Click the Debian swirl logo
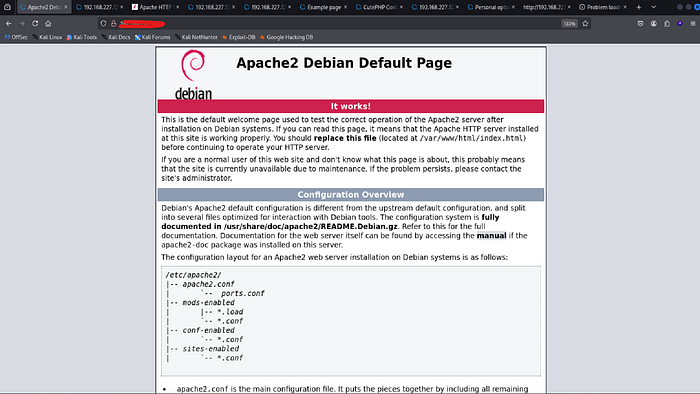The width and height of the screenshot is (700, 394). click(193, 66)
